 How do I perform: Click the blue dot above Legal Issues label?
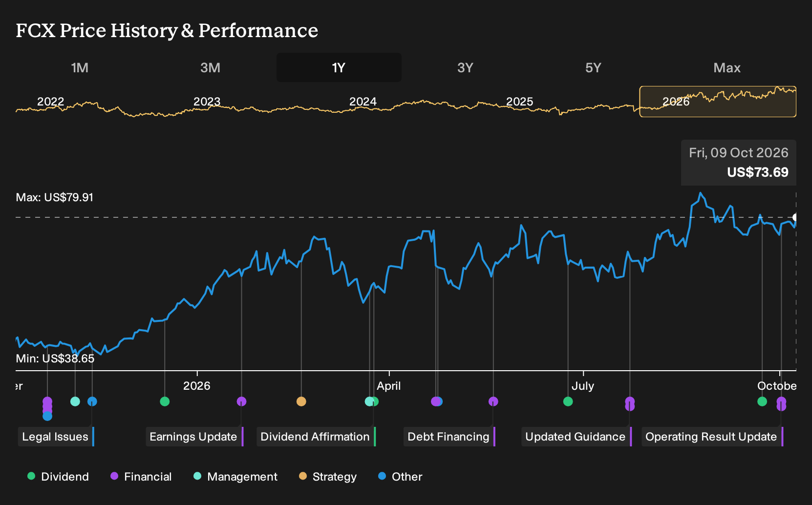[92, 401]
